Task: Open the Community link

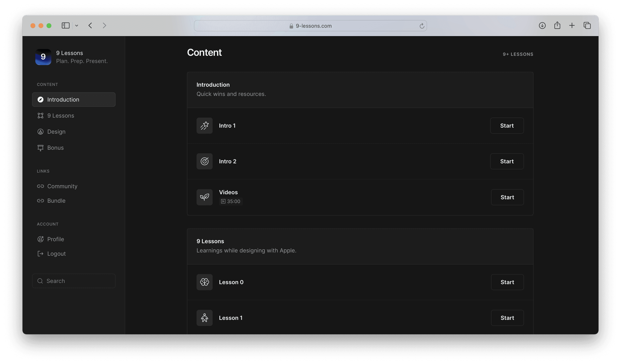Action: 62,186
